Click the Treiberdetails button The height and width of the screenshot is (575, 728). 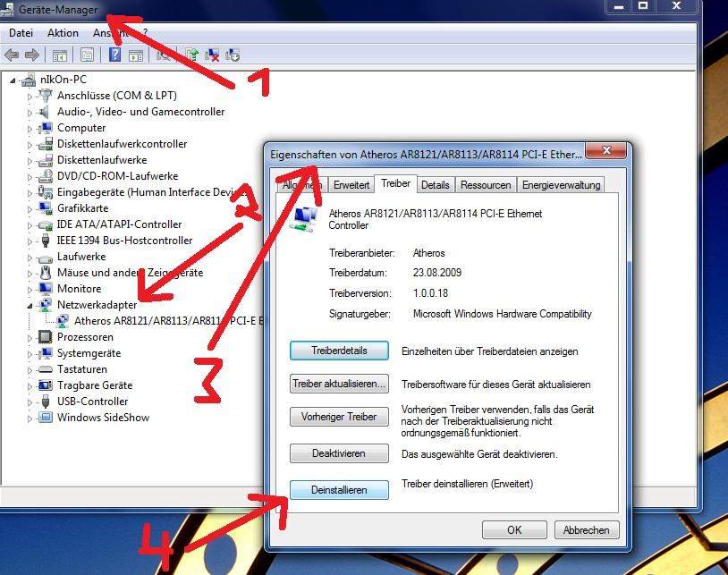(x=339, y=351)
